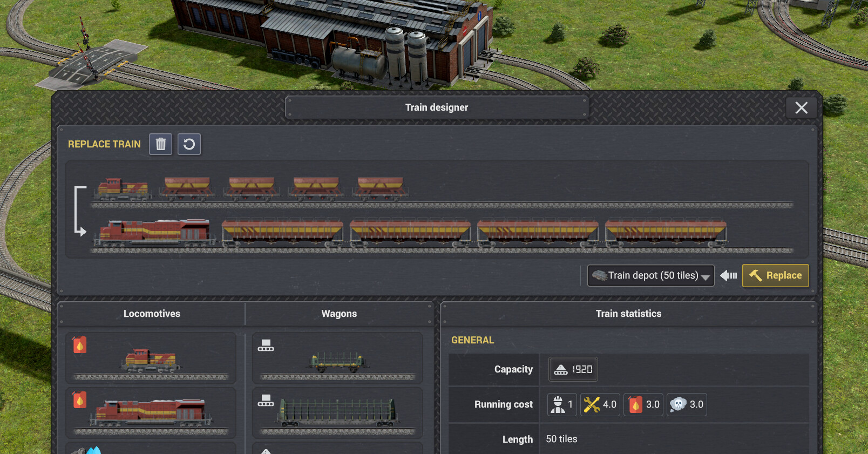This screenshot has height=454, width=868.
Task: Click the fourth large hopper wagon in new train
Action: [666, 233]
